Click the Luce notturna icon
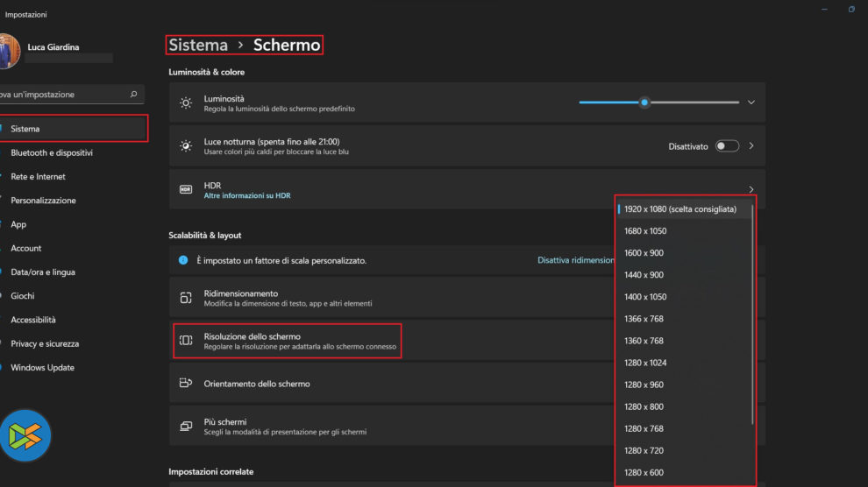 (186, 146)
